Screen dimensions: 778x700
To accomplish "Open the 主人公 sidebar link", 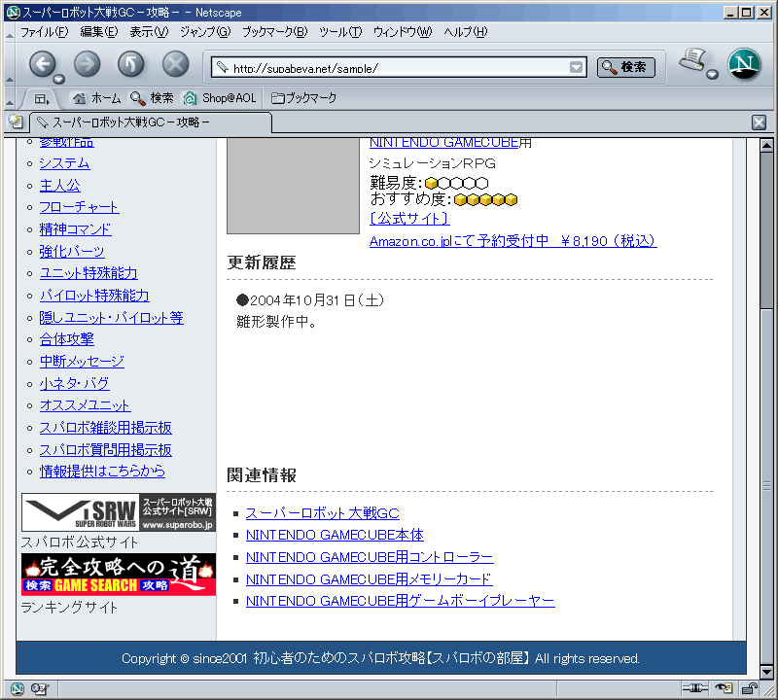I will click(60, 186).
